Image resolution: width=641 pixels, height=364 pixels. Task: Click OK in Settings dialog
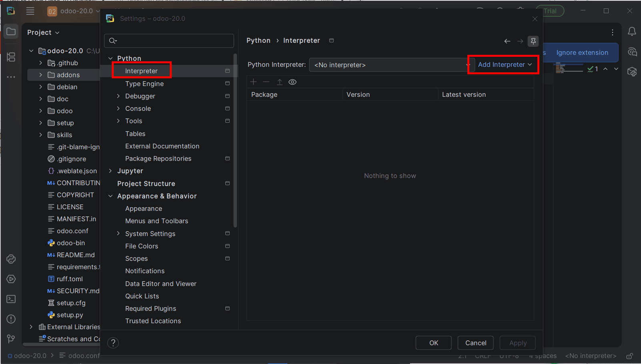click(434, 343)
